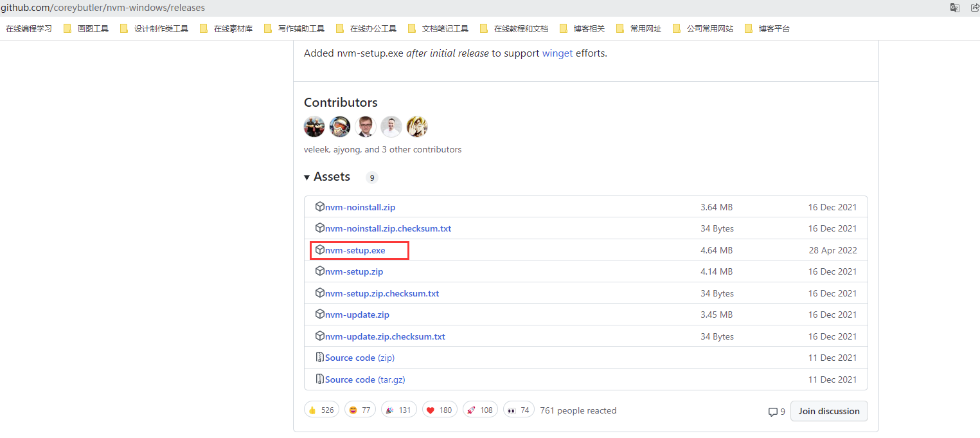Download nvm-setup.zip
Viewport: 980px width, 438px height.
[x=354, y=271]
